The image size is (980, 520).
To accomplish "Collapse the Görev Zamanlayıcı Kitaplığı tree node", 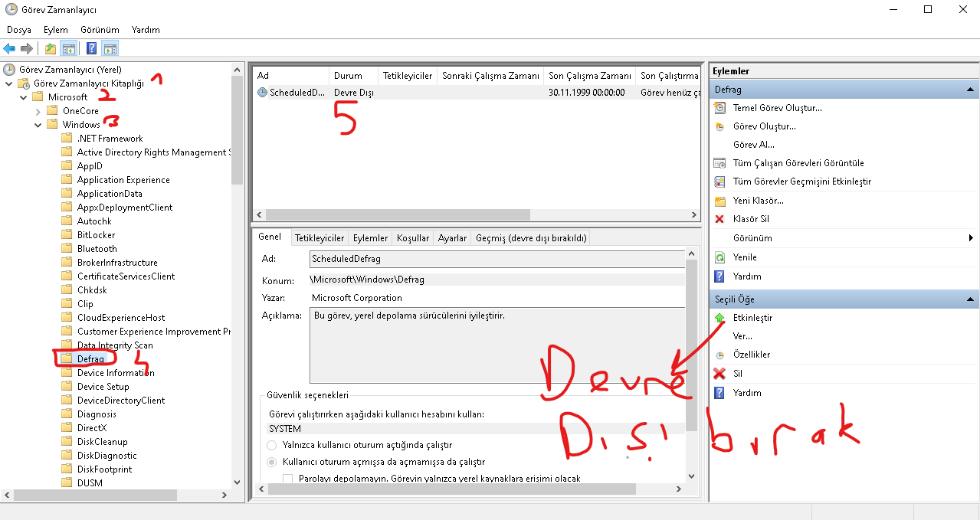I will point(9,83).
